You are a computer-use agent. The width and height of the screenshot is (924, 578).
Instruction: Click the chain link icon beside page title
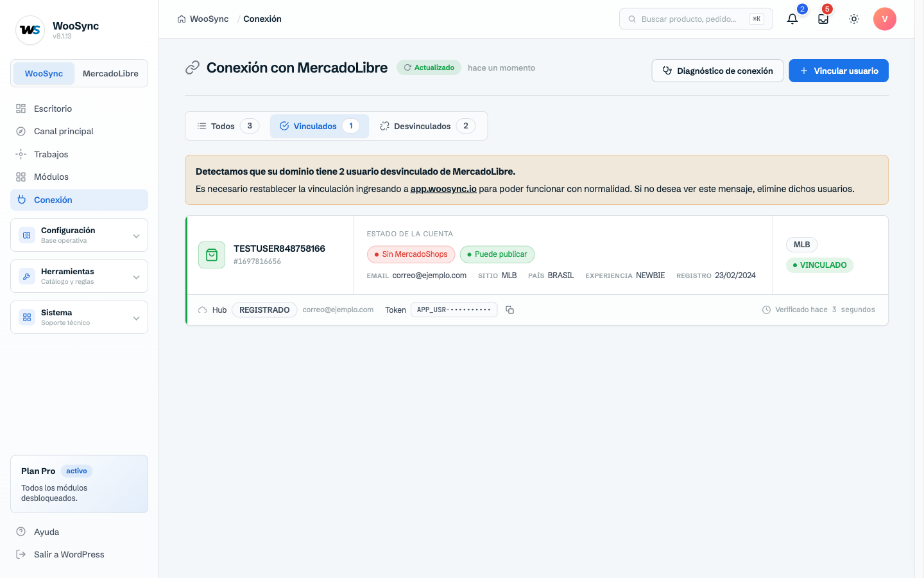click(193, 68)
